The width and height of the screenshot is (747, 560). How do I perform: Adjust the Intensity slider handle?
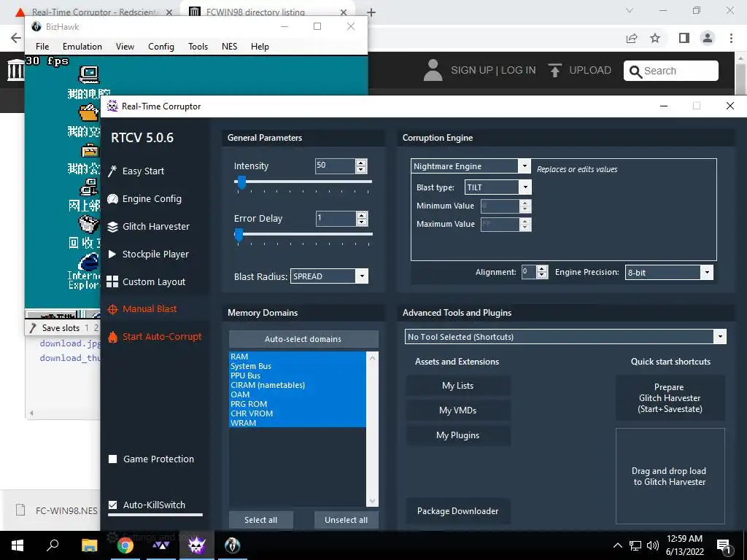coord(241,182)
